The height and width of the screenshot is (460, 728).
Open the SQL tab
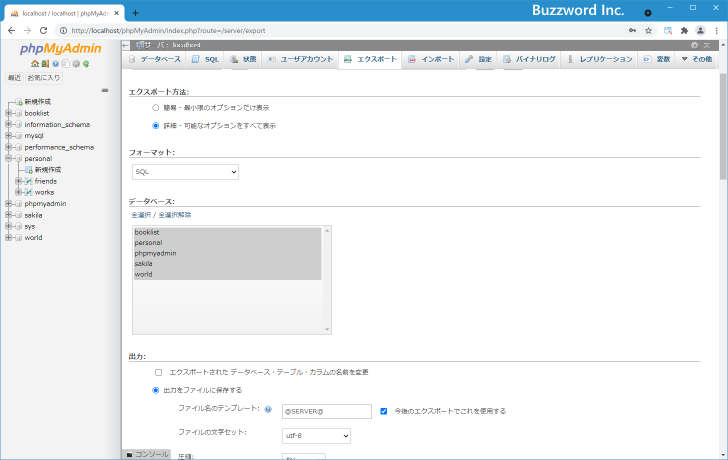(x=205, y=59)
